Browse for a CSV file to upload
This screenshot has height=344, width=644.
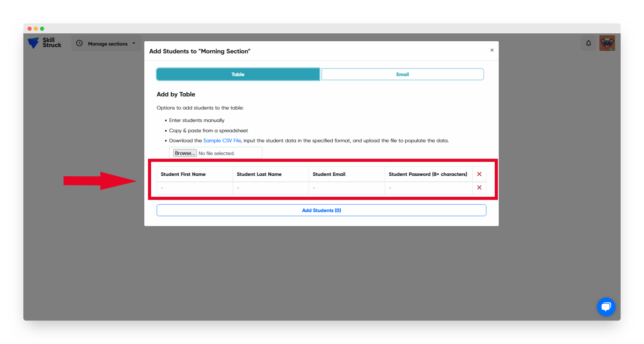tap(184, 152)
